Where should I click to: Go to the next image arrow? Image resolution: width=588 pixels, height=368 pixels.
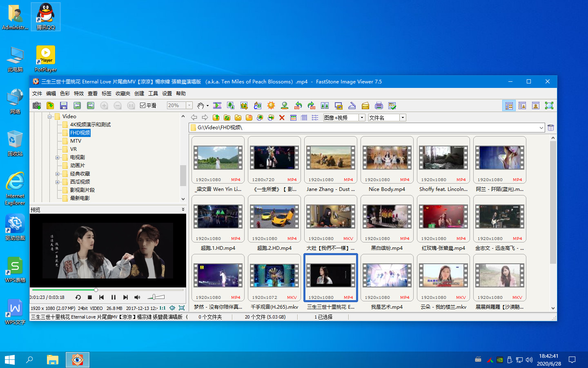point(91,105)
